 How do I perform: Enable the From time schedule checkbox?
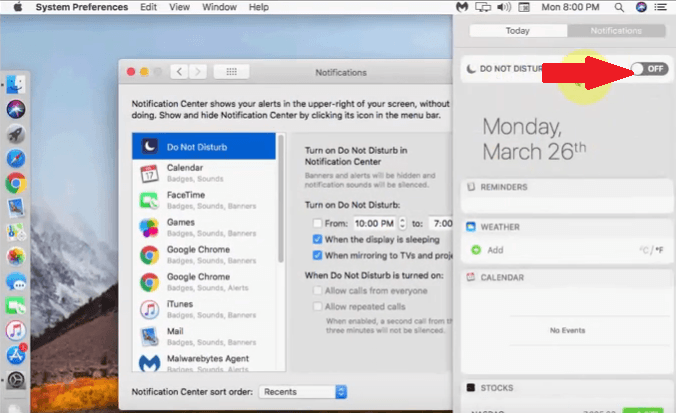click(318, 223)
